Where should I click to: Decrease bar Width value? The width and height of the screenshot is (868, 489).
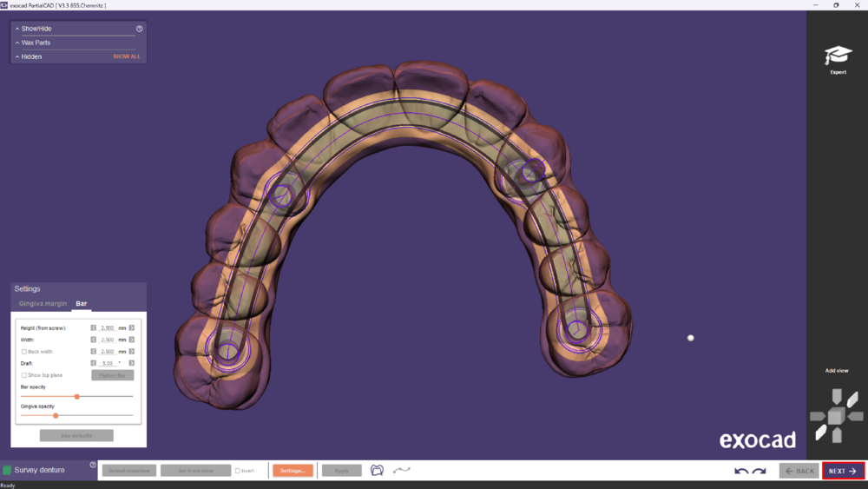point(94,340)
